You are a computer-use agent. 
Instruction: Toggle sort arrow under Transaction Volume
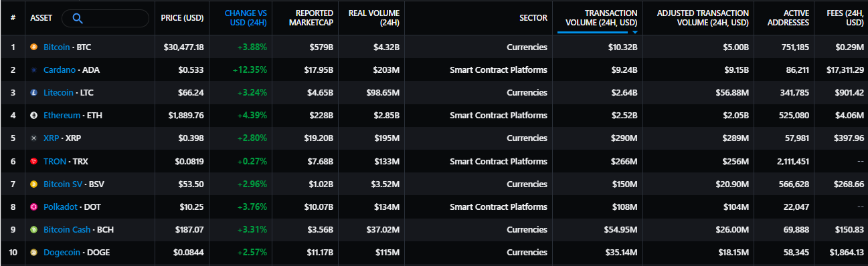point(634,31)
